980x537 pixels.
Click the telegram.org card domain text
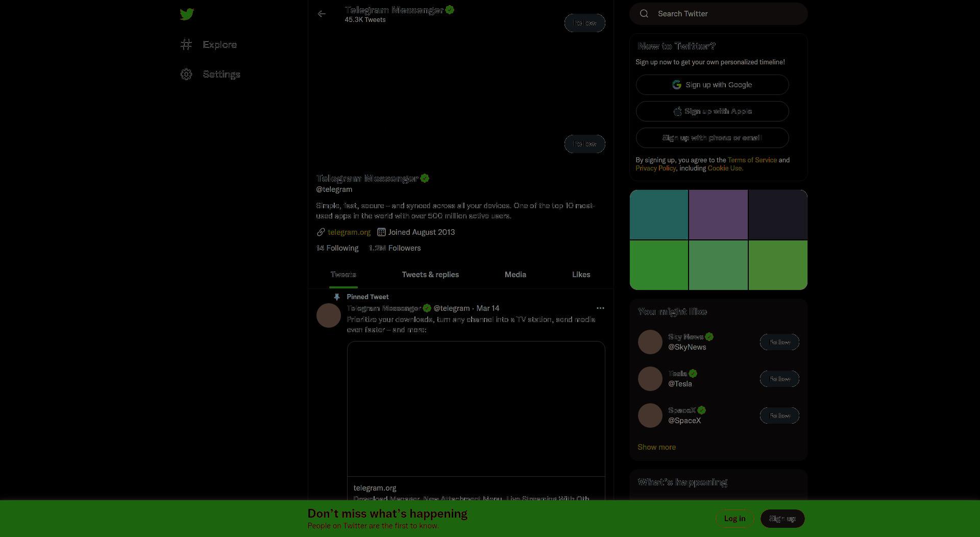pos(375,488)
